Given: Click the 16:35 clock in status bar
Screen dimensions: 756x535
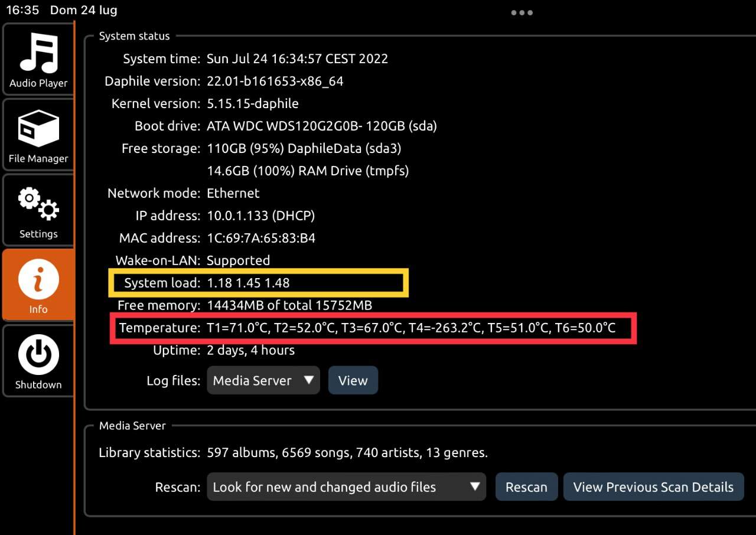Looking at the screenshot, I should [22, 10].
